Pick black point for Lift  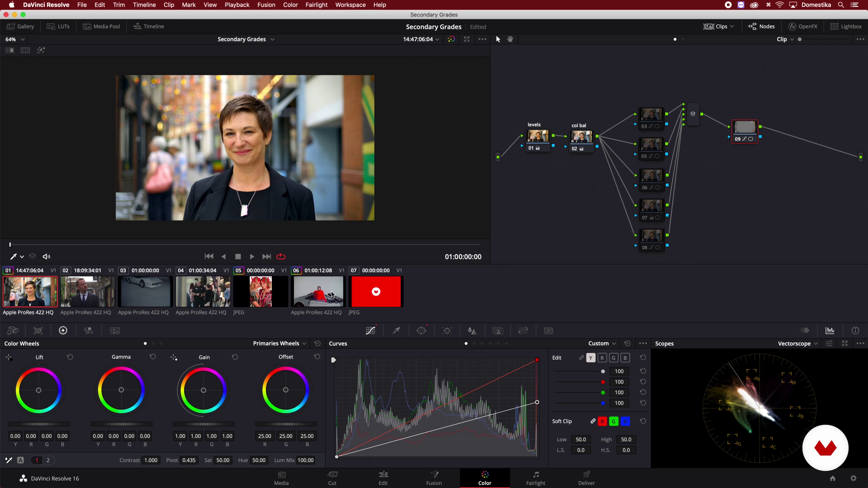click(9, 357)
